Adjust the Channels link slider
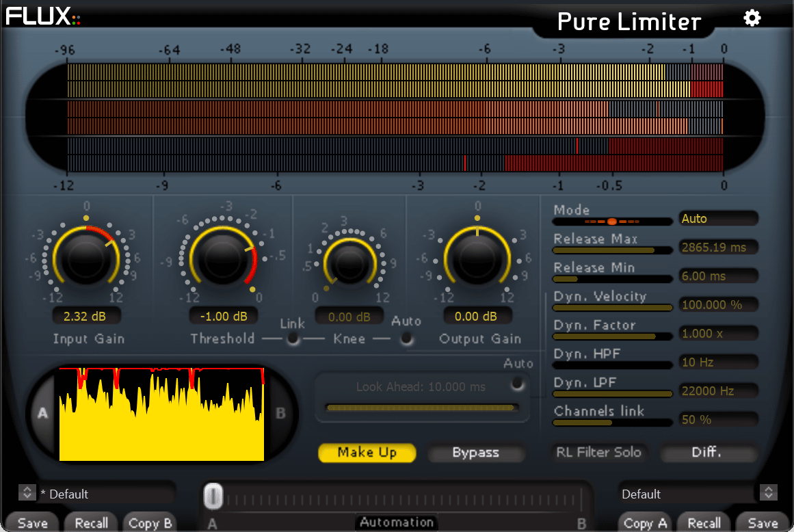This screenshot has width=794, height=532. [612, 423]
